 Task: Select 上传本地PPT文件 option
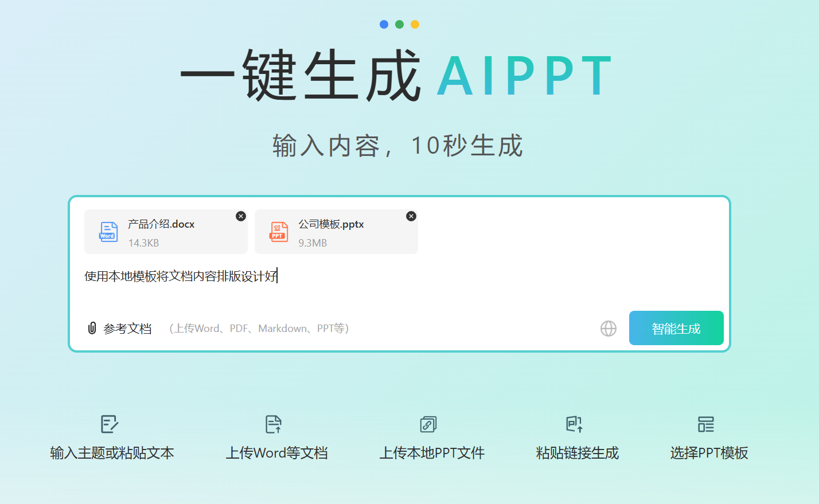432,453
